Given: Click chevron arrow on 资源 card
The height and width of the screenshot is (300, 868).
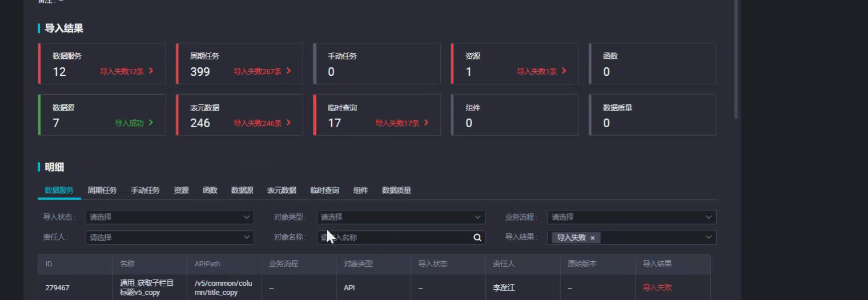Looking at the screenshot, I should 564,71.
